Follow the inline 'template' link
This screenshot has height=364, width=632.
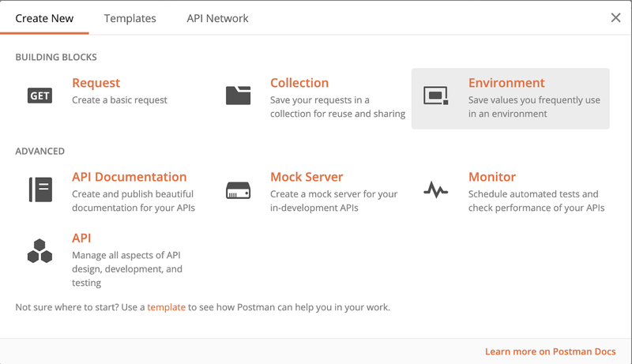point(166,306)
